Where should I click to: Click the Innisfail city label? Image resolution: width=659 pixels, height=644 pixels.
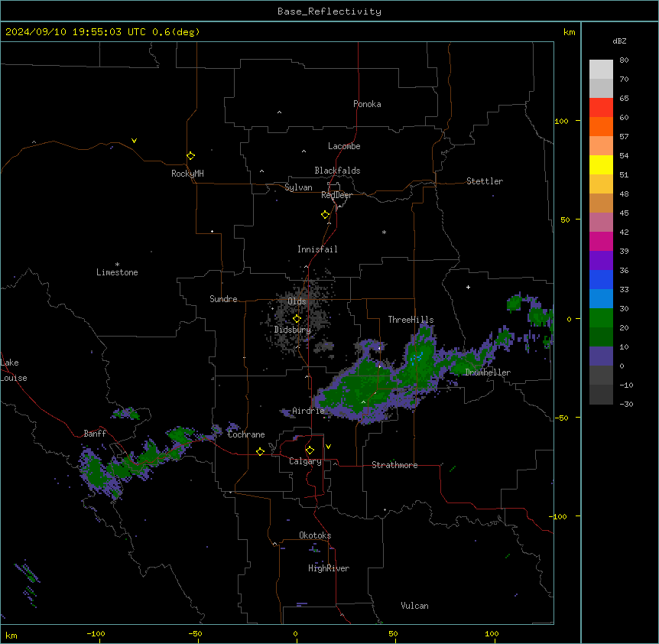tap(317, 249)
